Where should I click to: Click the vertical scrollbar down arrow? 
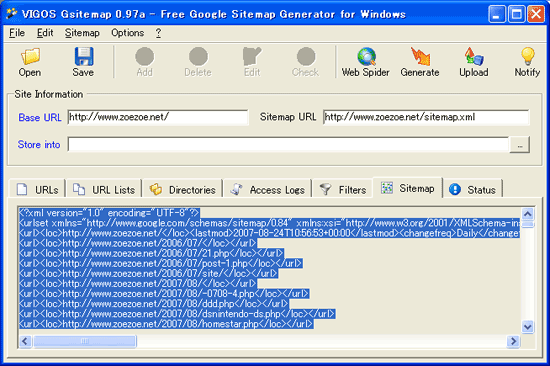[x=528, y=327]
